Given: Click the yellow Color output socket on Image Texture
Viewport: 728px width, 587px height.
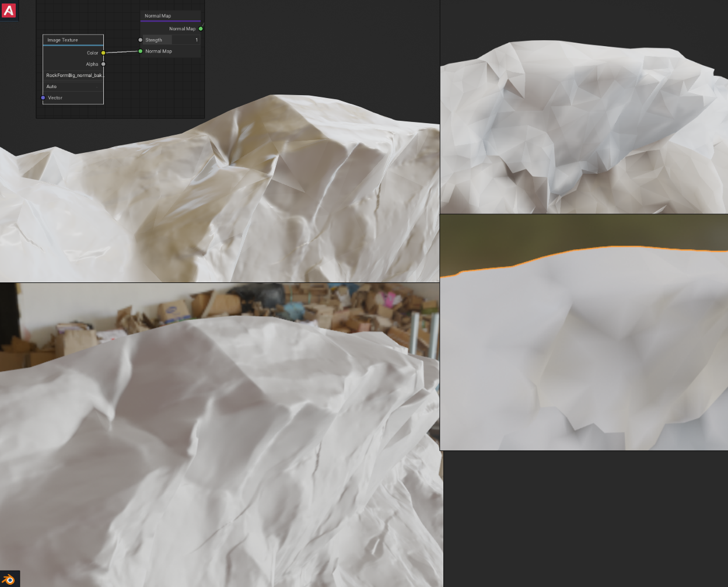Looking at the screenshot, I should 103,53.
